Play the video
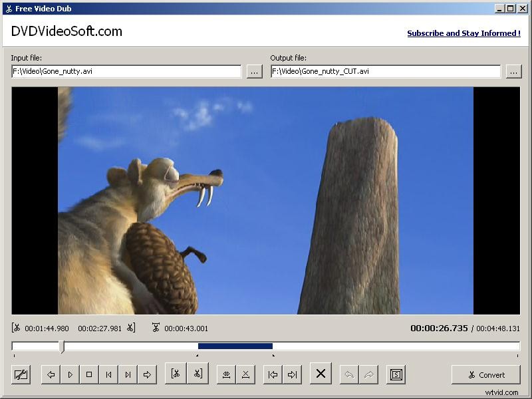The width and height of the screenshot is (532, 399). pyautogui.click(x=70, y=374)
